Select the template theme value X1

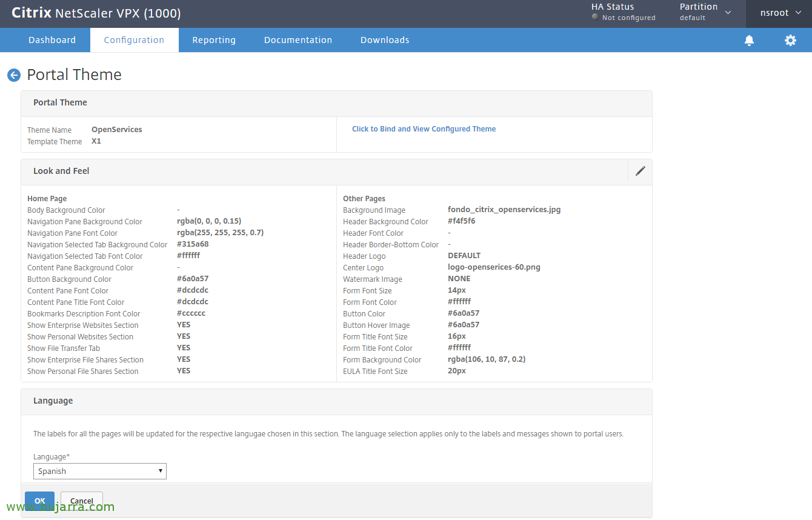[96, 141]
